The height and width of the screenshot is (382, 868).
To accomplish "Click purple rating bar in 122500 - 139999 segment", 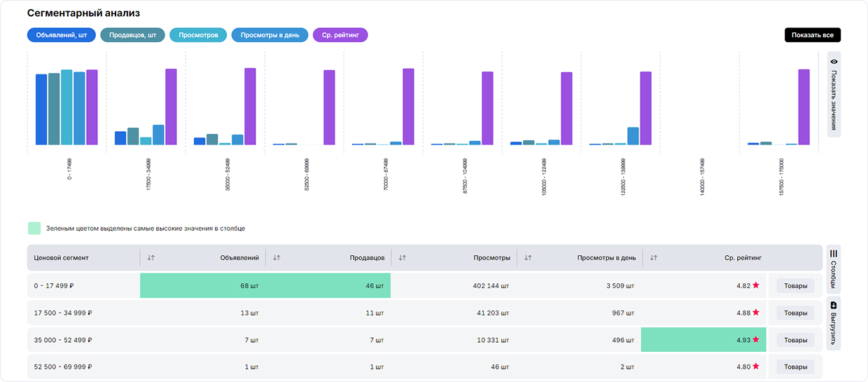I will click(x=645, y=108).
